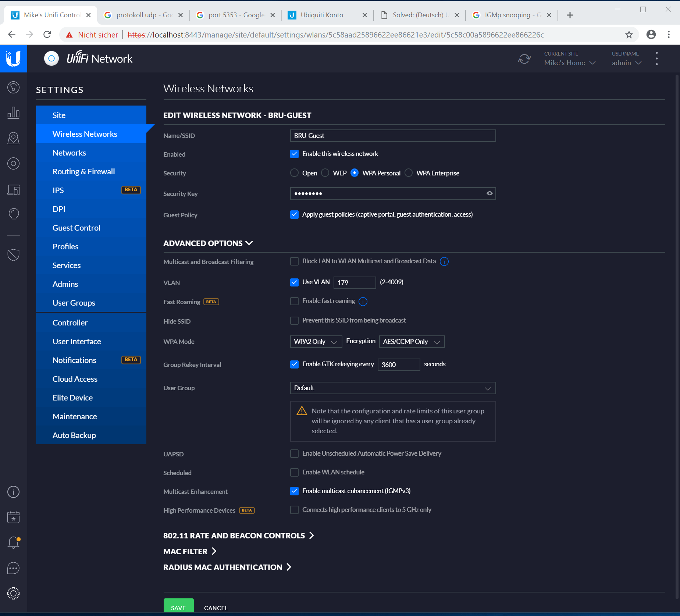Open the Map icon in sidebar
Image resolution: width=680 pixels, height=616 pixels.
click(13, 138)
